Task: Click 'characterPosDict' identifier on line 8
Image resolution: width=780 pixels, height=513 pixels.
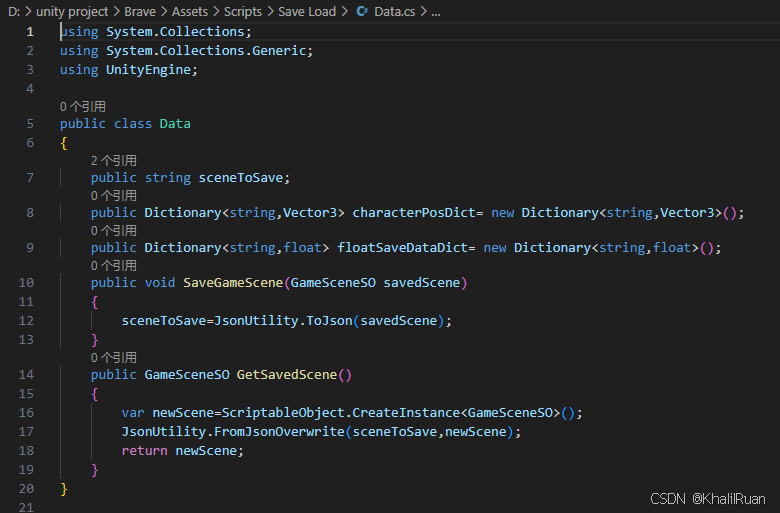Action: (x=414, y=212)
